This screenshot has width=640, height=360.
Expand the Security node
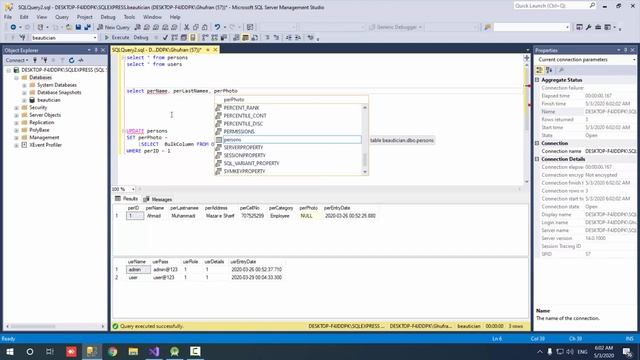point(17,108)
